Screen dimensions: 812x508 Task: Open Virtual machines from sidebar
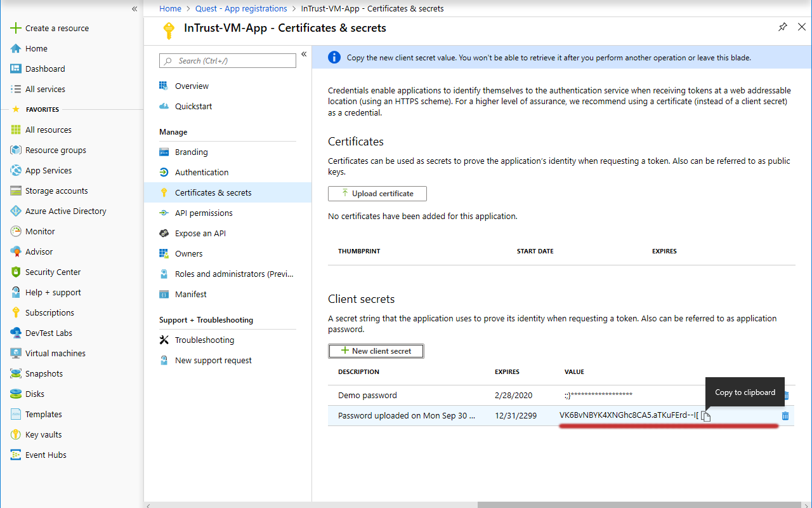click(x=55, y=353)
